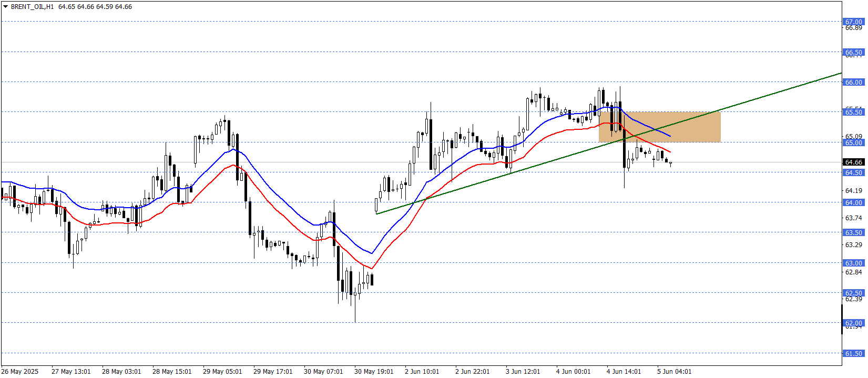Click the 4 Jun 00:01 time label
The height and width of the screenshot is (378, 868).
574,372
